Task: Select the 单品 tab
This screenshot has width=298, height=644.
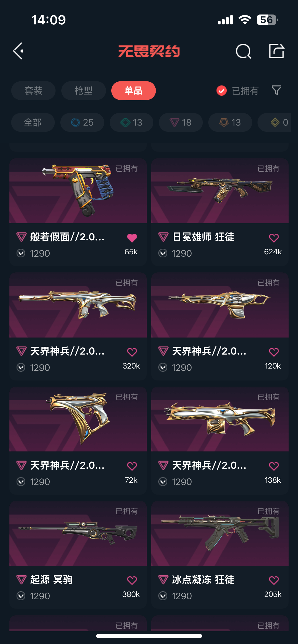Action: pyautogui.click(x=133, y=91)
